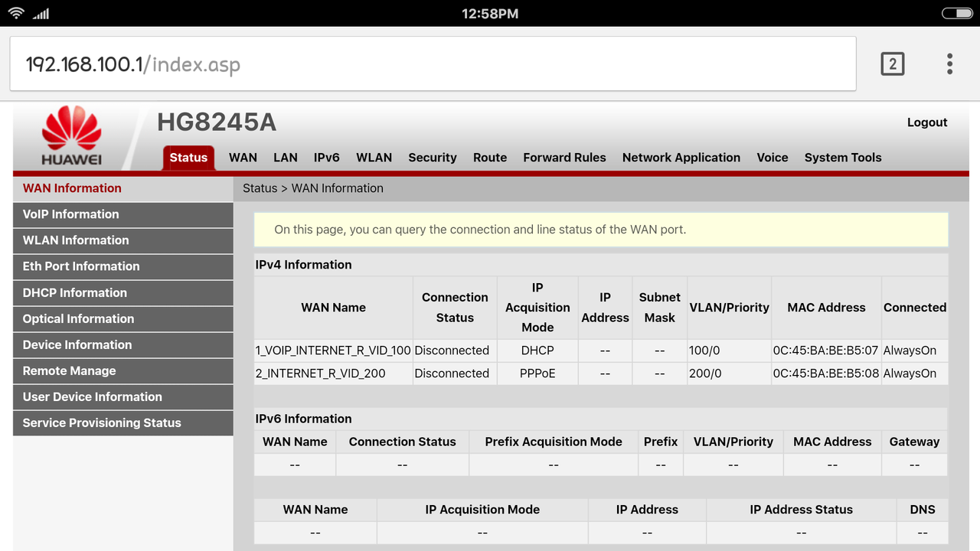Screen dimensions: 980x551
Task: Open Remote Manage page
Action: [x=123, y=370]
